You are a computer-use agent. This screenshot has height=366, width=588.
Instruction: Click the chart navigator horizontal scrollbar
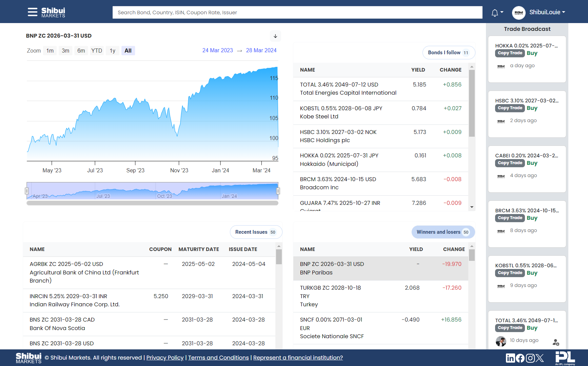pyautogui.click(x=153, y=203)
